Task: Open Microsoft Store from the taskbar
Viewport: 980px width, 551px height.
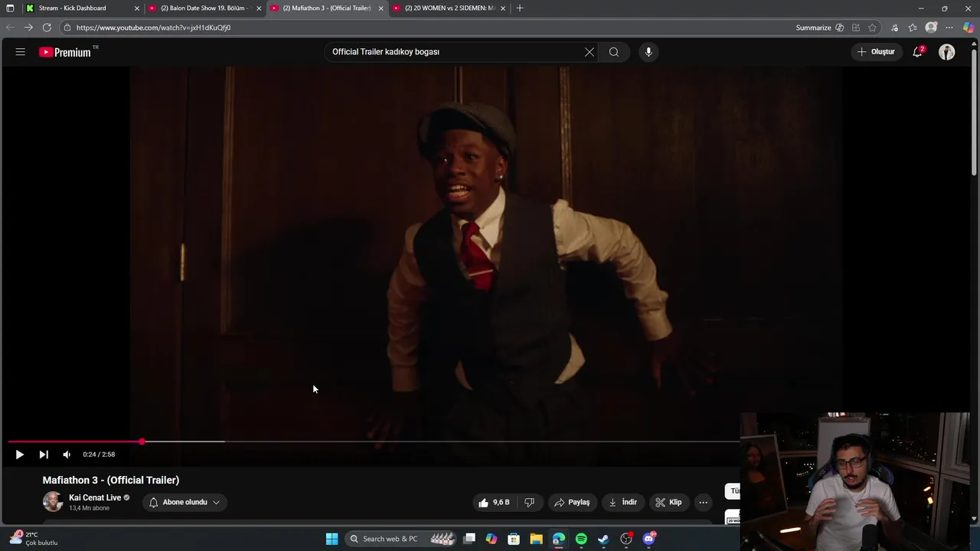Action: pos(514,539)
